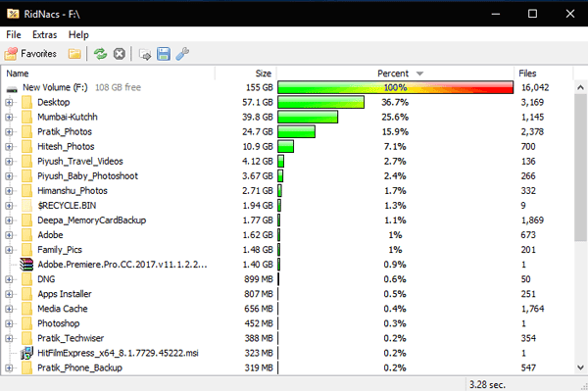Expand the Piyush_Travel_Videos node

(x=9, y=161)
